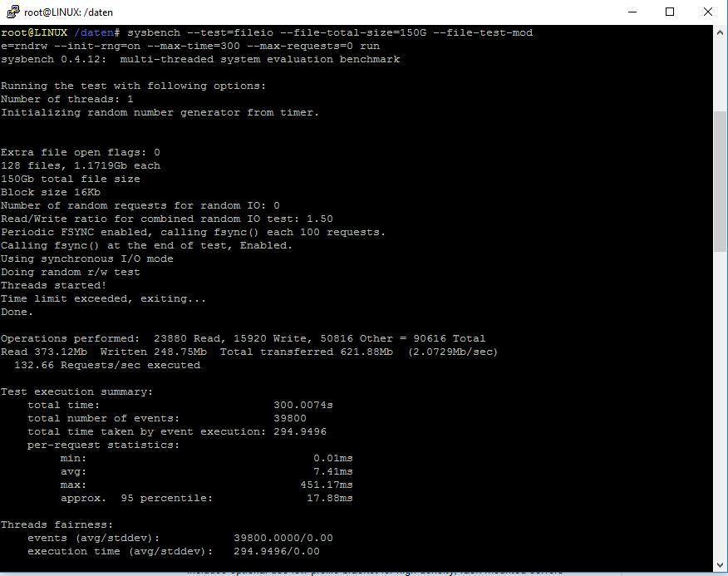Screen dimensions: 728x576
Task: Click the scrollbar down arrow
Action: click(720, 565)
